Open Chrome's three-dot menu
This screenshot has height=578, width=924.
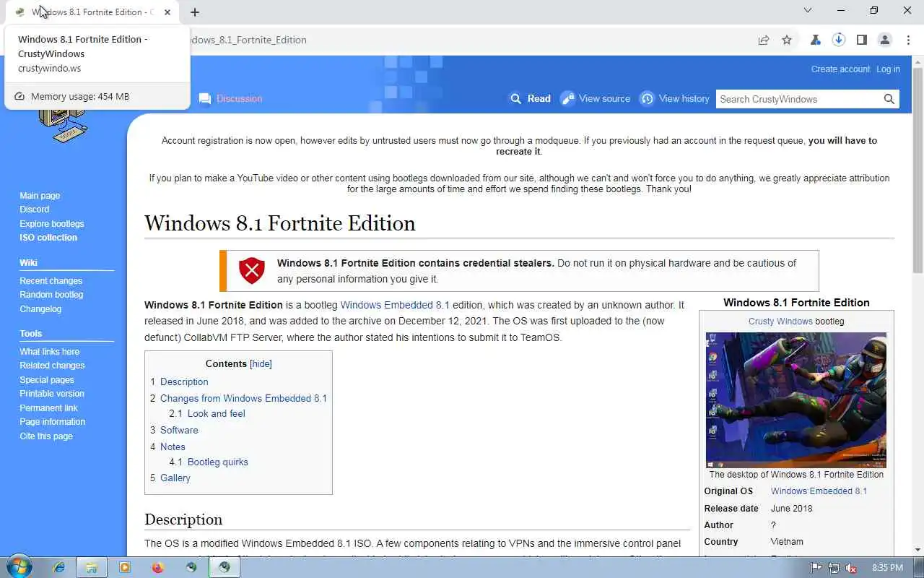pyautogui.click(x=907, y=40)
